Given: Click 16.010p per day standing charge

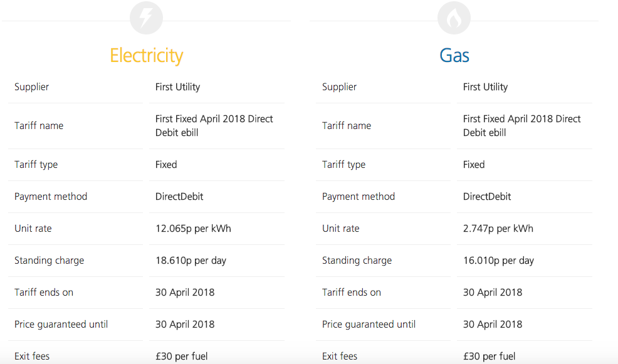Looking at the screenshot, I should (x=498, y=261).
